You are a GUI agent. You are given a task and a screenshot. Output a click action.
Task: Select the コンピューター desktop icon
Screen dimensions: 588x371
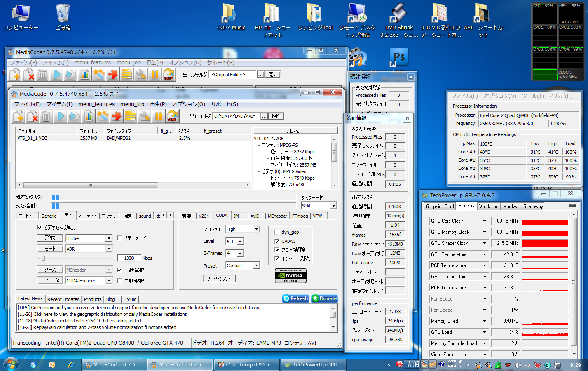[x=21, y=17]
